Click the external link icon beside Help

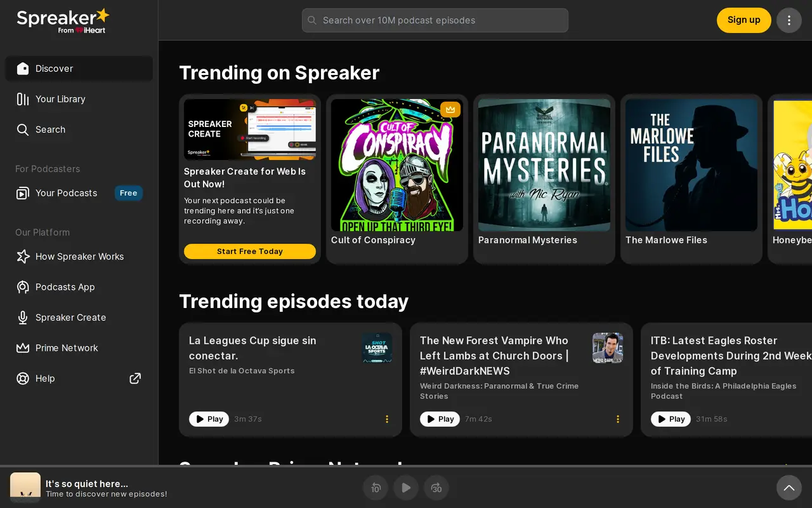tap(135, 378)
